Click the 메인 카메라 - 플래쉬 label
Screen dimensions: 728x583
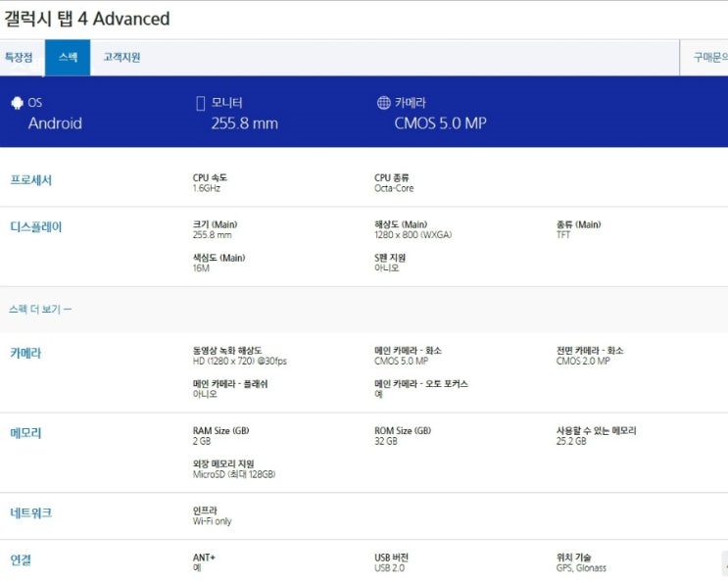click(x=230, y=384)
